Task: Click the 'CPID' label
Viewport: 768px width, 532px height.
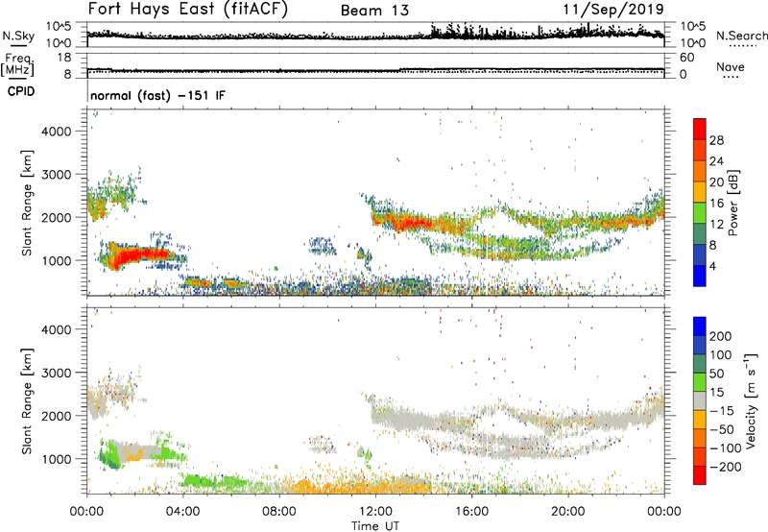Action: 21,91
